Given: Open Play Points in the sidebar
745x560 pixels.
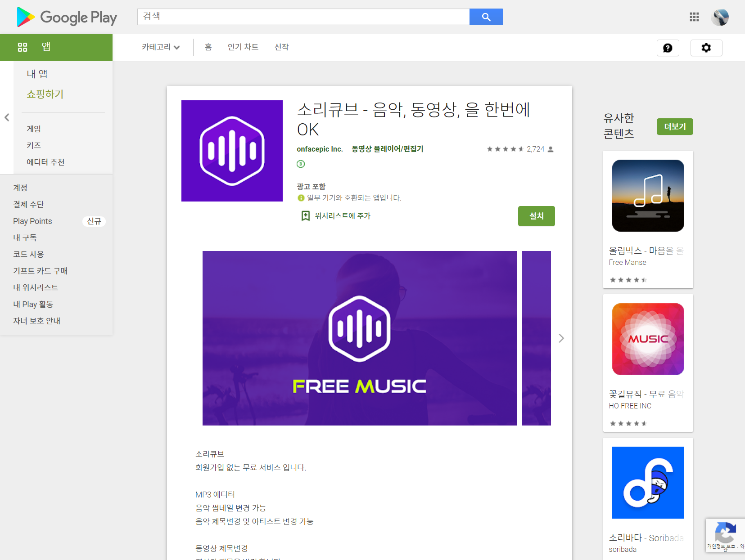Looking at the screenshot, I should pyautogui.click(x=32, y=221).
